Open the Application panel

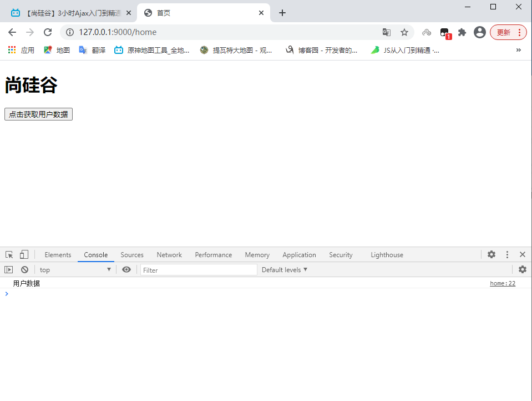299,255
